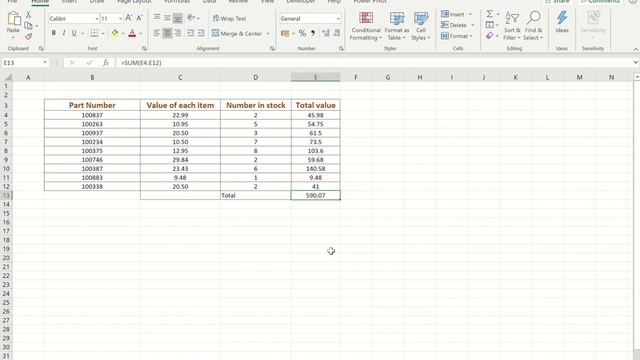Cut selection with the scissors icon
The image size is (640, 360).
[x=28, y=15]
